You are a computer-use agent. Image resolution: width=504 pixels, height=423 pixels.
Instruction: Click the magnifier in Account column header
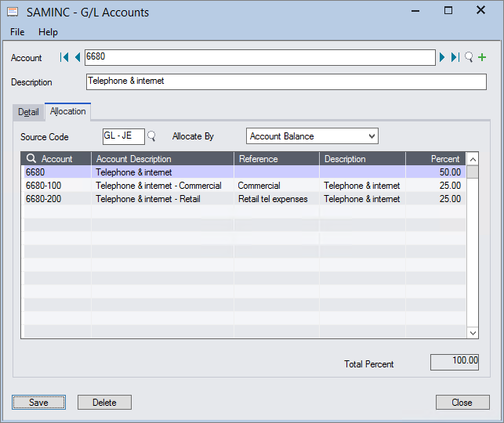click(x=31, y=158)
